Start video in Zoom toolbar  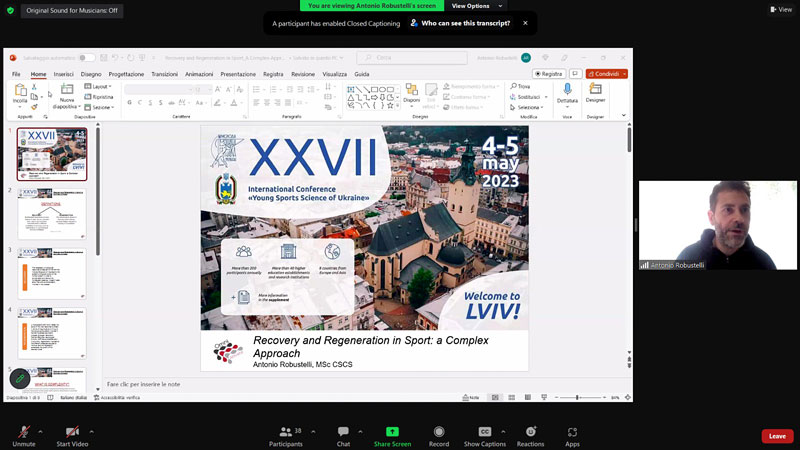click(x=72, y=436)
